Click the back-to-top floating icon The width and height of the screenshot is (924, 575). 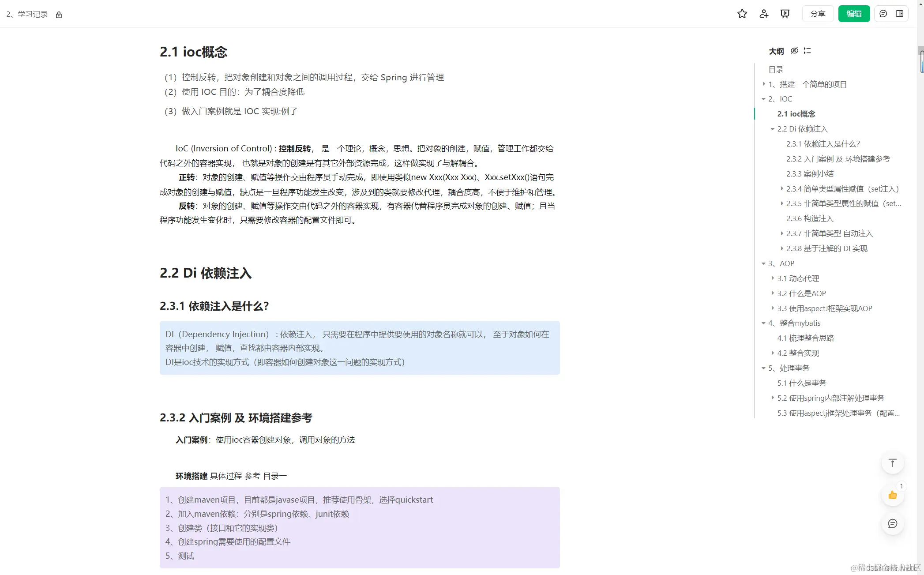pos(892,462)
